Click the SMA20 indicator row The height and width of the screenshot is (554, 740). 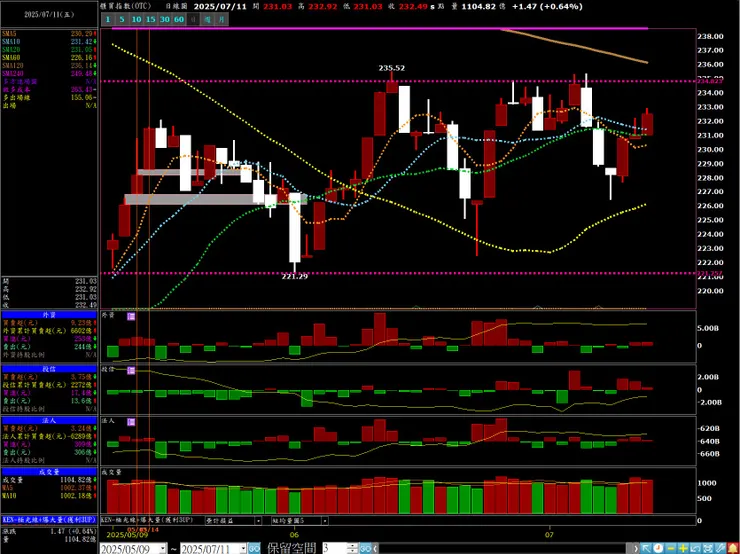point(49,50)
